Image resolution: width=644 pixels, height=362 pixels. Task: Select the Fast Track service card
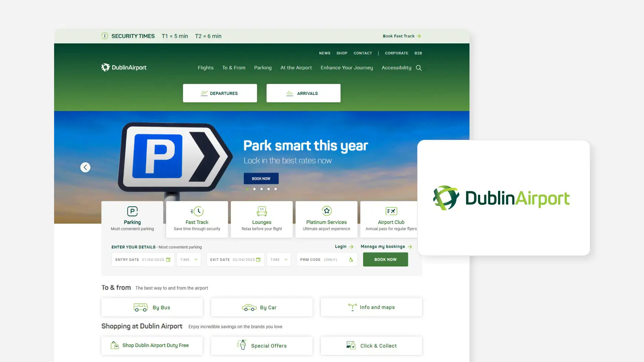tap(197, 220)
